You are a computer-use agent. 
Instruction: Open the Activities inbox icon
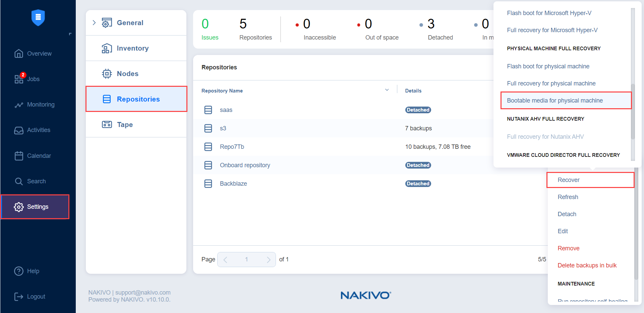tap(19, 130)
